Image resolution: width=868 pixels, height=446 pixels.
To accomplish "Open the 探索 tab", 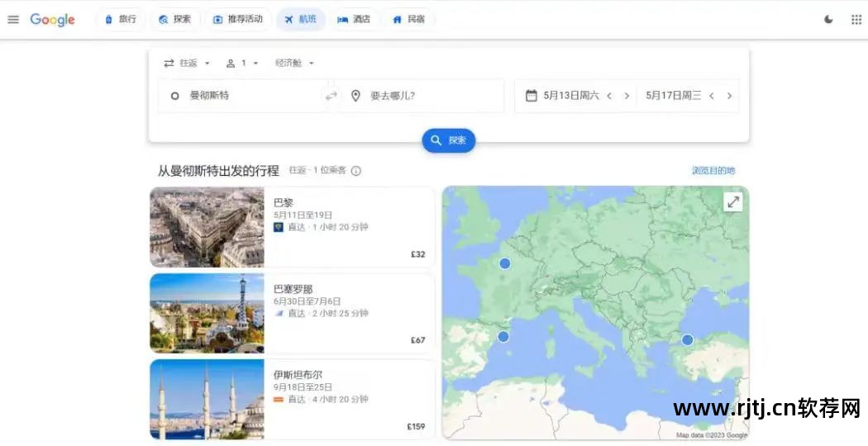I will click(x=174, y=19).
